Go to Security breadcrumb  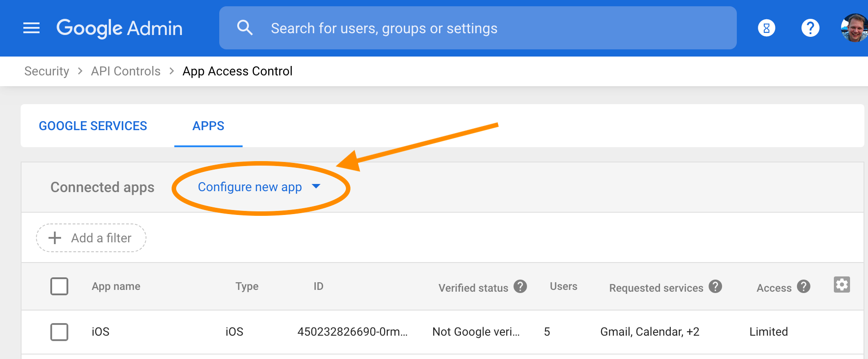[x=47, y=71]
